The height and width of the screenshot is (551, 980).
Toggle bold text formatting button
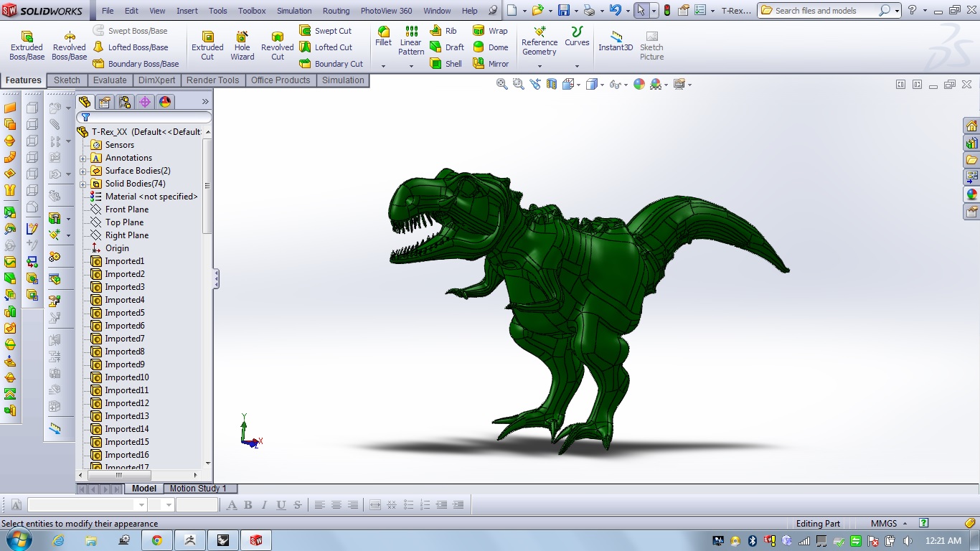click(x=248, y=505)
